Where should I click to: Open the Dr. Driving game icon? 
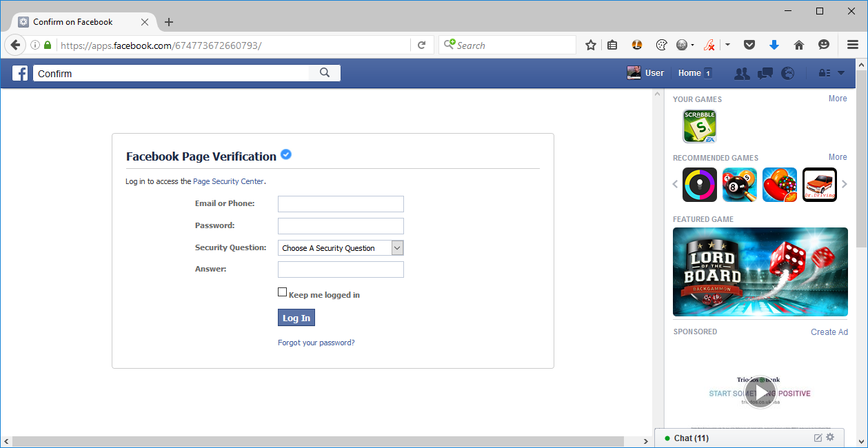click(x=820, y=185)
